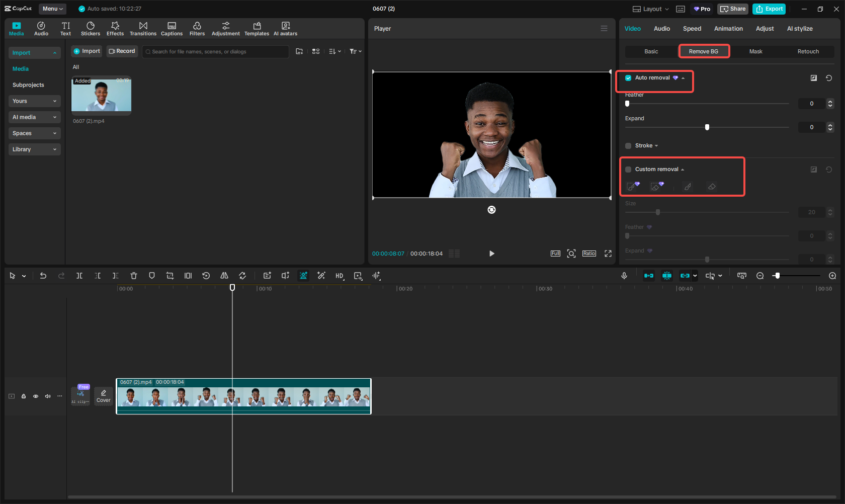Toggle track visibility eye icon
This screenshot has width=845, height=504.
point(36,396)
